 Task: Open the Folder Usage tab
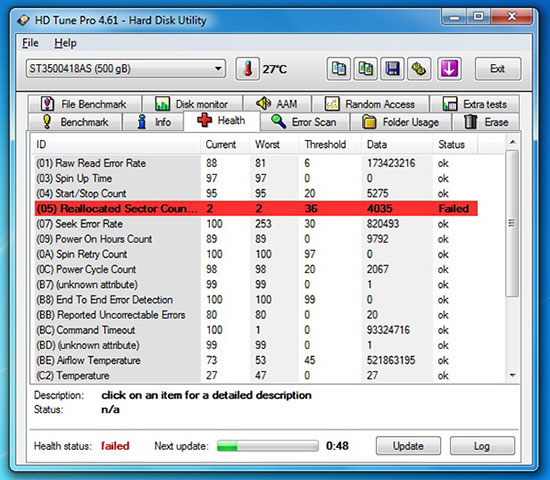point(401,122)
